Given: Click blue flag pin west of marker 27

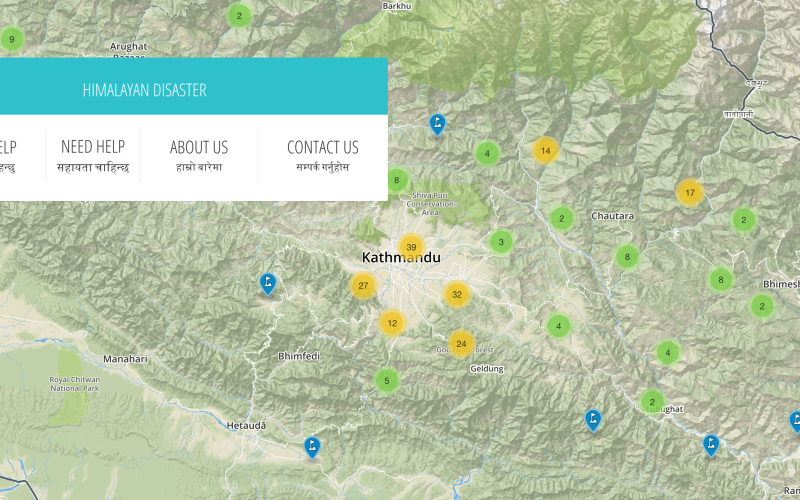Looking at the screenshot, I should (x=268, y=284).
